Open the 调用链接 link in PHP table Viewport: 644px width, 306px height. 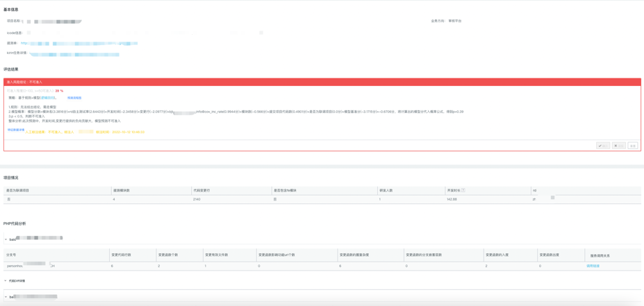pos(593,266)
